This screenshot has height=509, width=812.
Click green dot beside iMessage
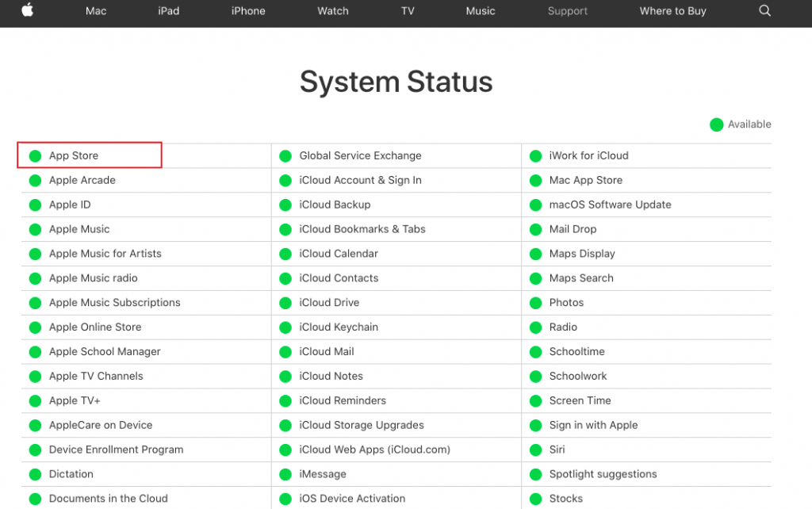[285, 474]
